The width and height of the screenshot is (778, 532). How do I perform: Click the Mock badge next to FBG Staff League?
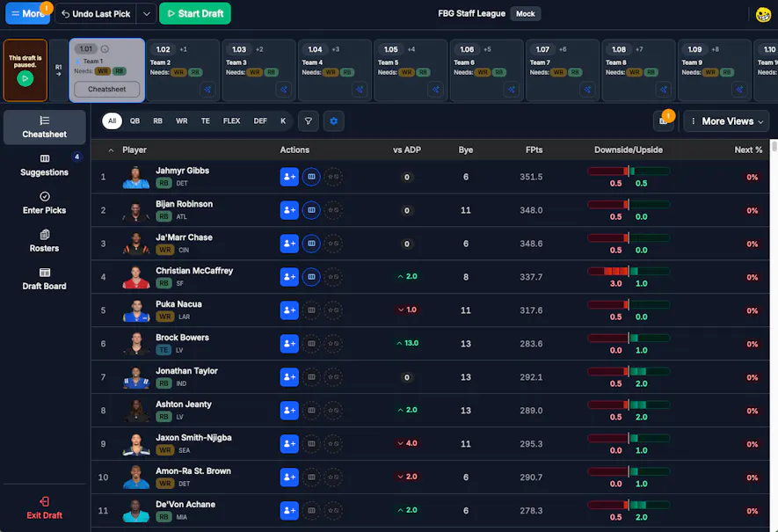[525, 14]
